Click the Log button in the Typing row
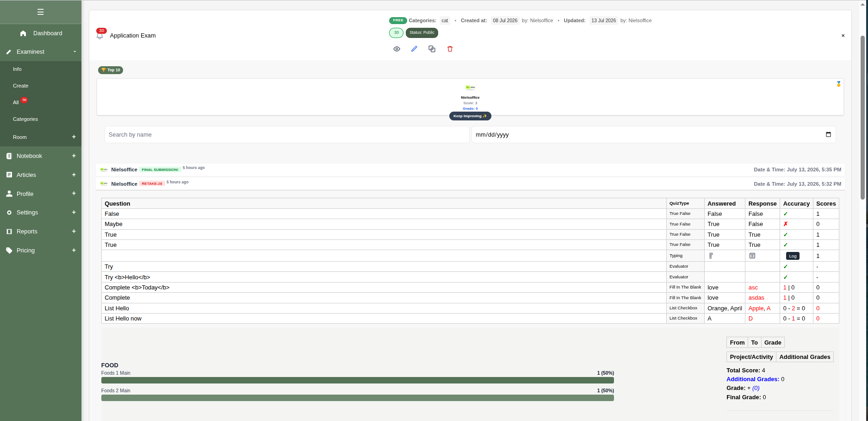Screen dimensions: 868x421 pos(793,256)
